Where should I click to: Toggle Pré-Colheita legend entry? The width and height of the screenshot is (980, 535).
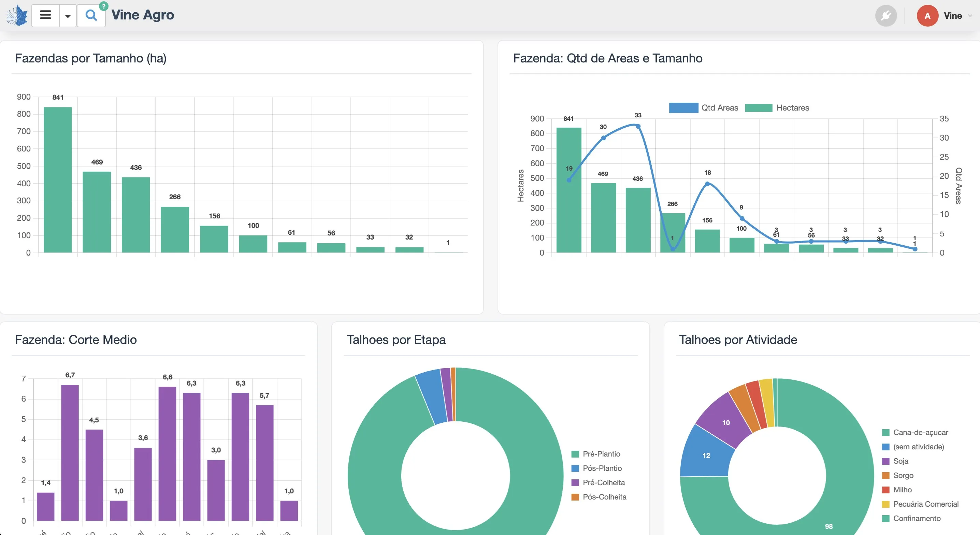click(599, 482)
